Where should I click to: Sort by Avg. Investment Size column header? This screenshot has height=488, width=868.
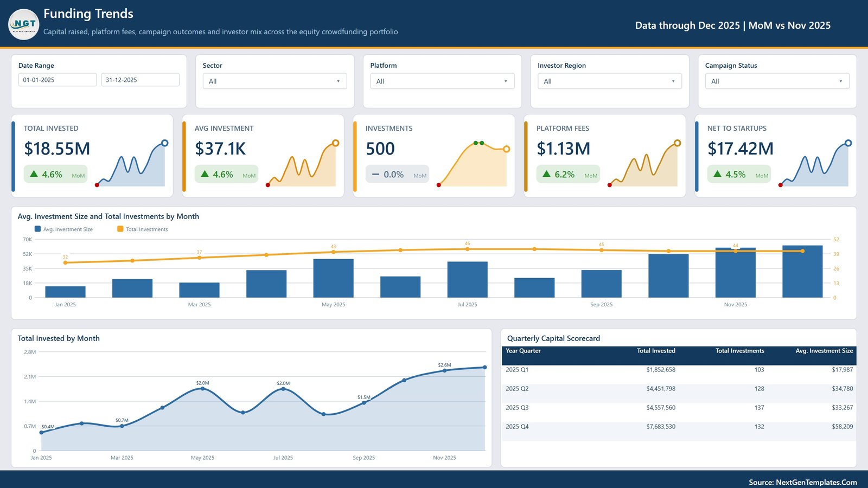[x=824, y=351]
